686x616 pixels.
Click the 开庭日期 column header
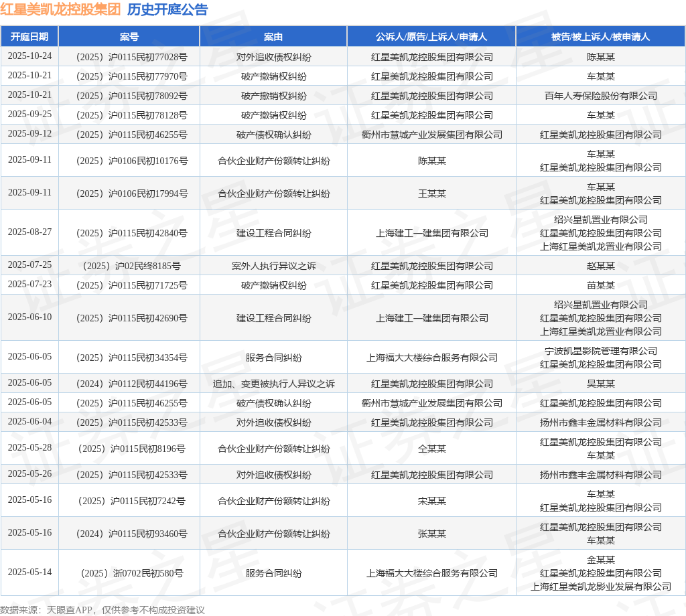[x=29, y=37]
